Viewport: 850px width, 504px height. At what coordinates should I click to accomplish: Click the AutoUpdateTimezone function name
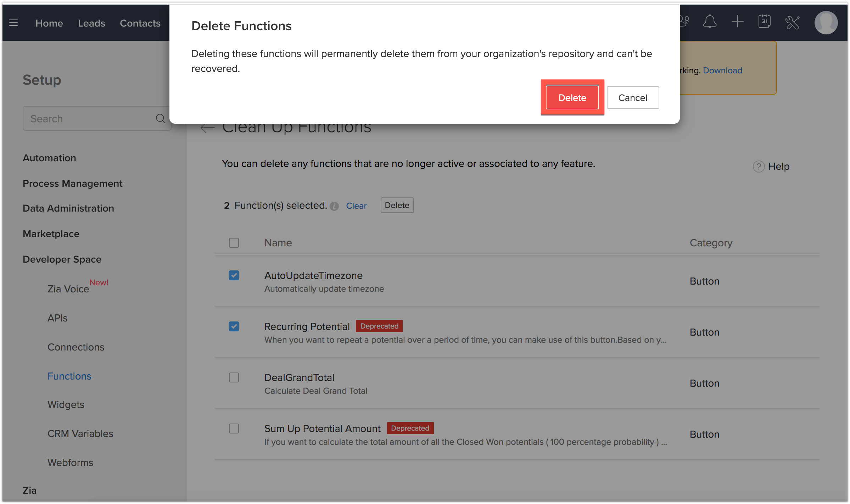pos(313,275)
